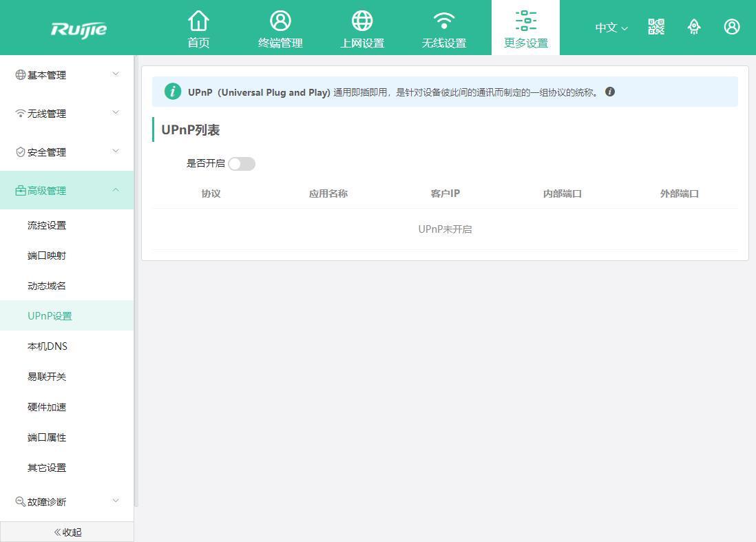This screenshot has width=756, height=542.
Task: Expand 安全管理 section chevron
Action: point(116,151)
